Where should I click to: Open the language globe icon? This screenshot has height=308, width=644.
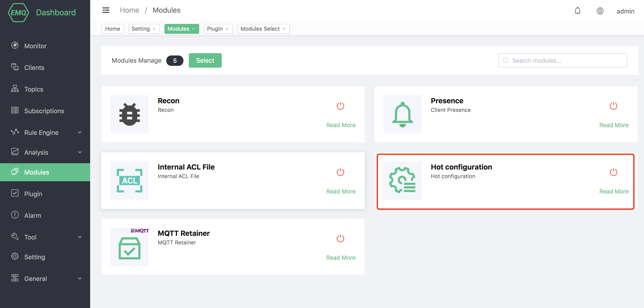coord(600,11)
